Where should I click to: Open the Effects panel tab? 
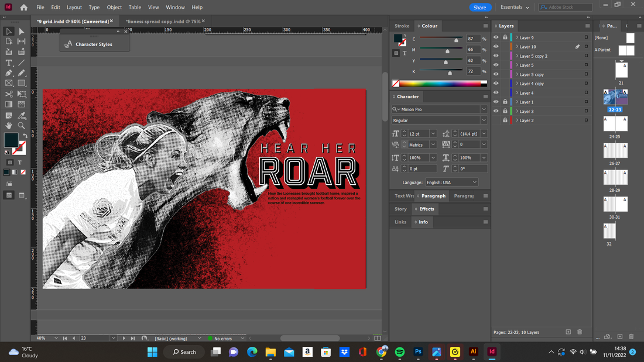[427, 209]
